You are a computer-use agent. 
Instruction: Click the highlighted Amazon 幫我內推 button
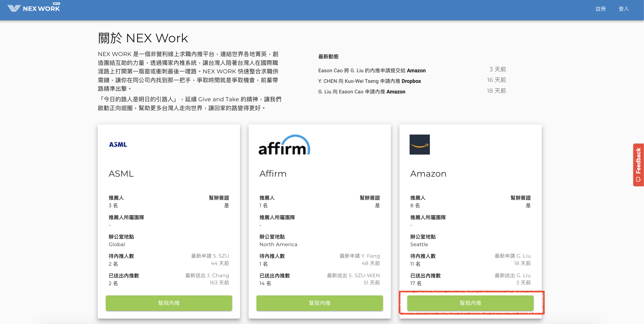coord(470,303)
